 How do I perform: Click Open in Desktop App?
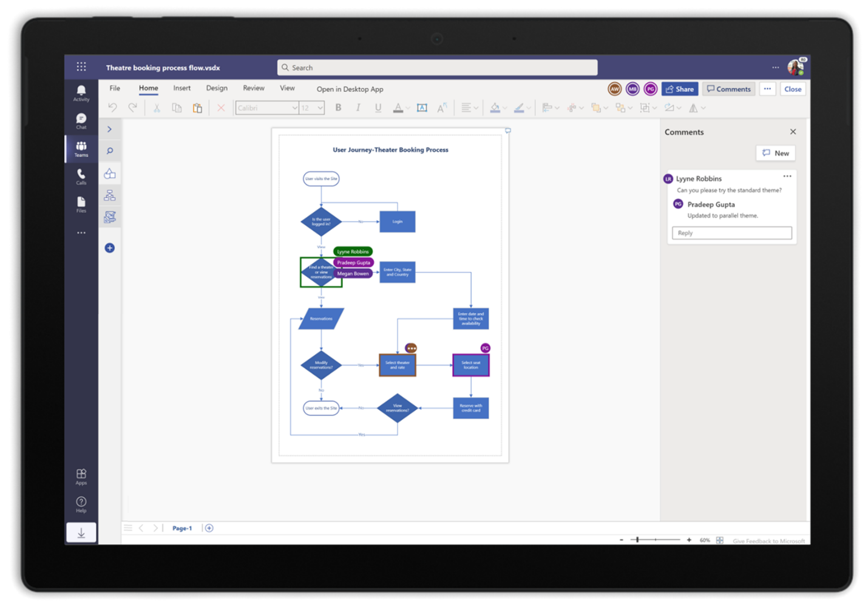tap(350, 89)
